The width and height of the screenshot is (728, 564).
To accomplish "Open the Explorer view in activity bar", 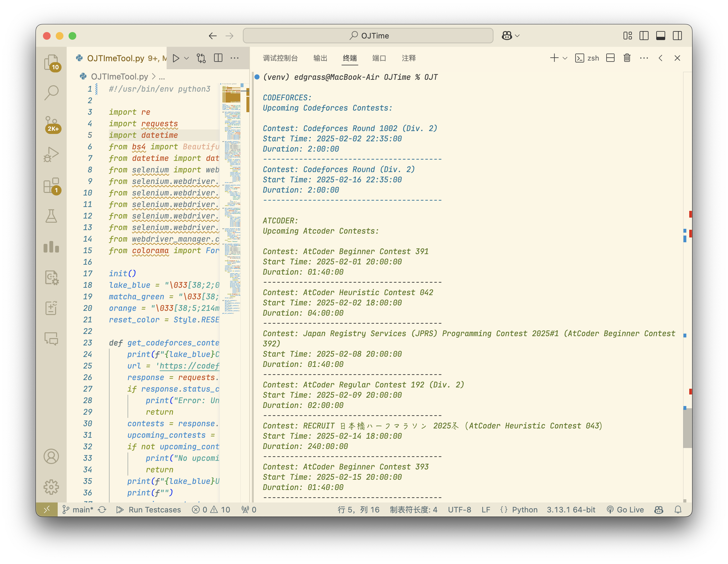I will [51, 62].
